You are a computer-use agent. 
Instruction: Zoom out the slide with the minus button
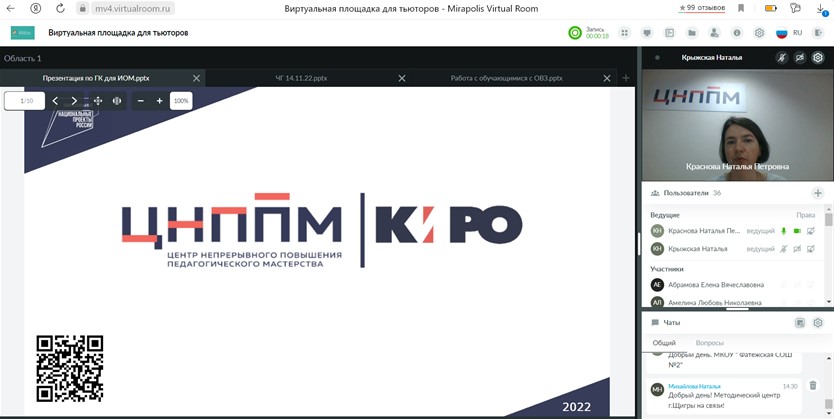(140, 101)
